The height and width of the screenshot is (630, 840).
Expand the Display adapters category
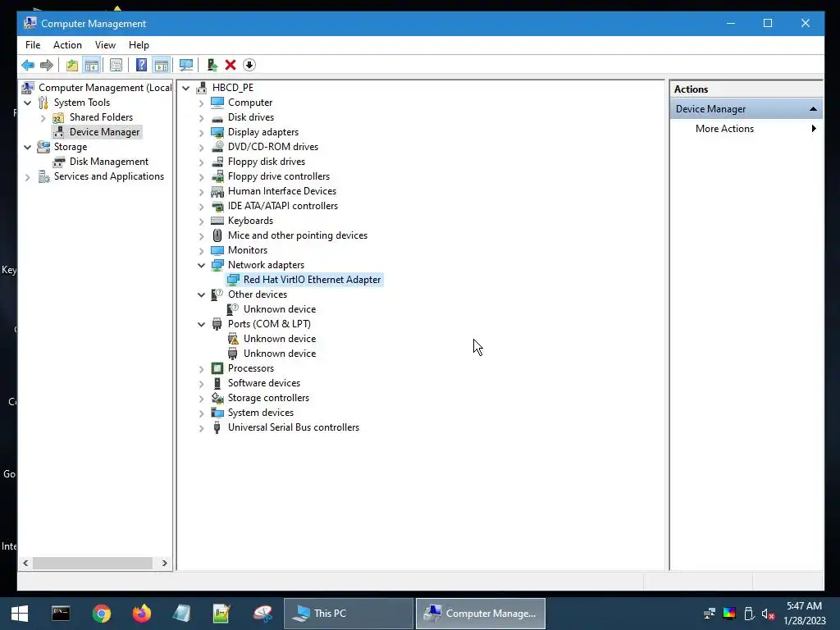point(202,132)
